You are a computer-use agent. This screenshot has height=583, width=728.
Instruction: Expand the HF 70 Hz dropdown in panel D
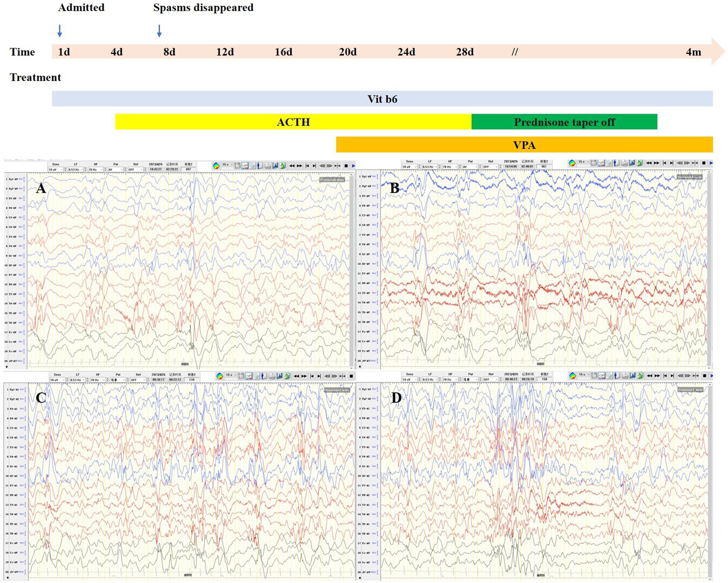tap(456, 379)
